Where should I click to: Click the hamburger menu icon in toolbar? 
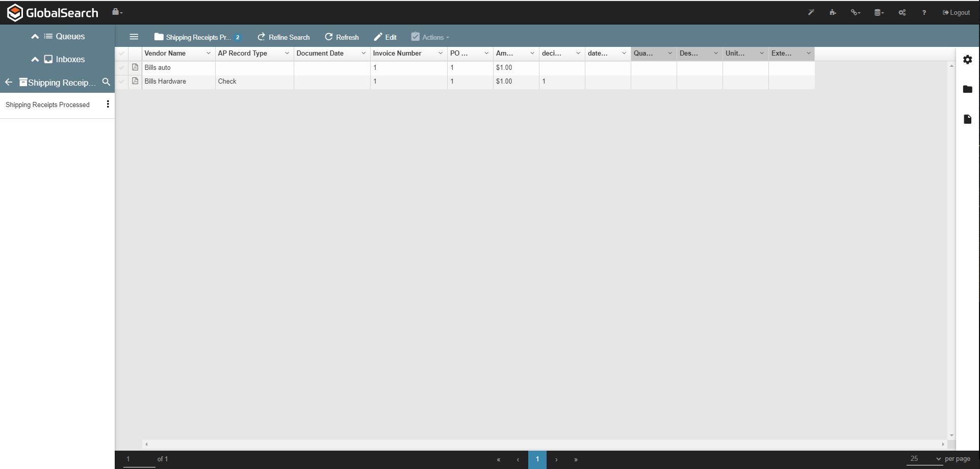(134, 37)
